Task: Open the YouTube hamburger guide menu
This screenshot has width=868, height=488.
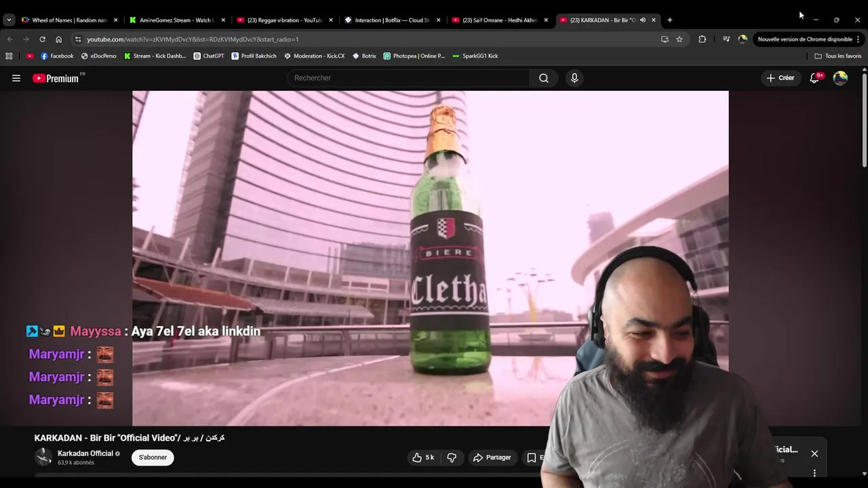Action: (16, 78)
